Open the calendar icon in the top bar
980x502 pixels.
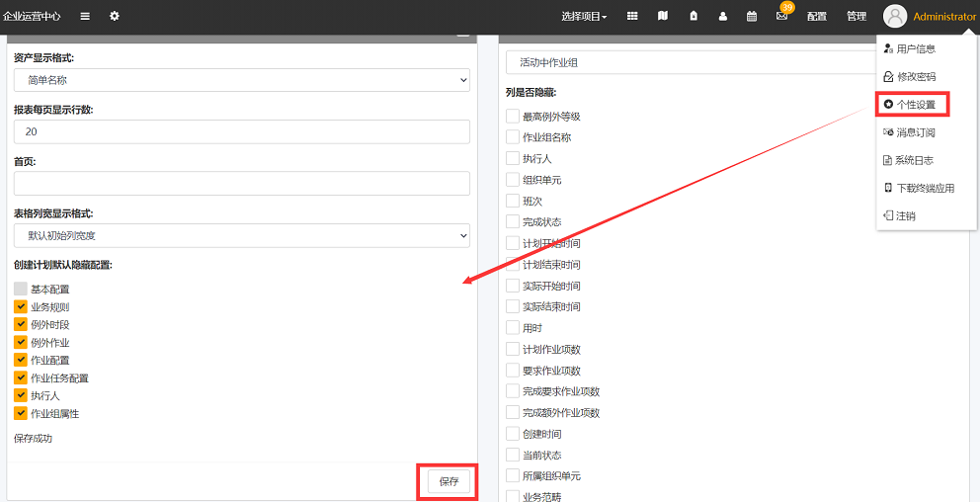[752, 16]
